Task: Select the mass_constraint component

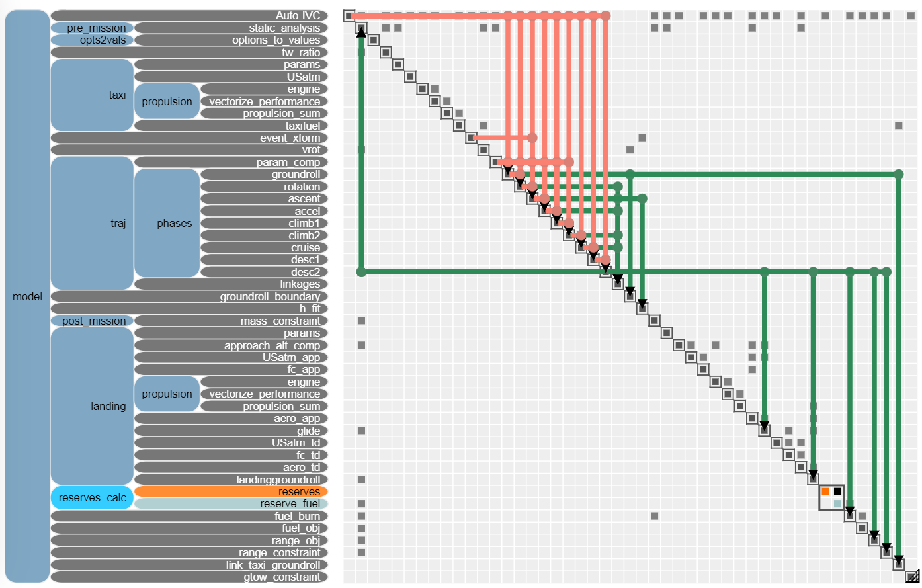Action: (231, 321)
